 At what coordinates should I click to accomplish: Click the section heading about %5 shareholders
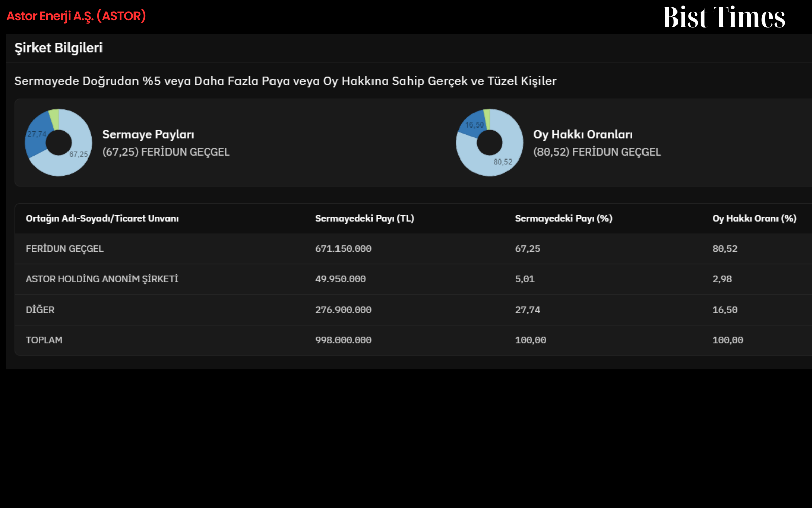pos(285,81)
